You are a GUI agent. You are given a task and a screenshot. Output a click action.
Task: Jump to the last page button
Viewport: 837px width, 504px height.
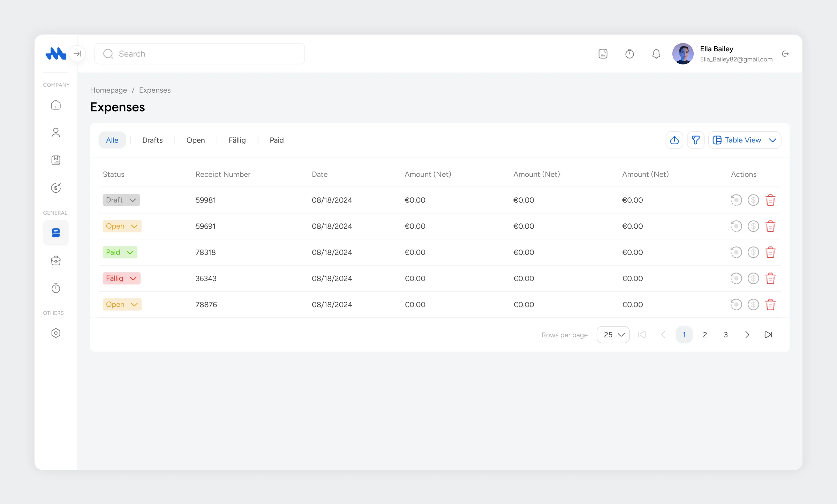[768, 335]
